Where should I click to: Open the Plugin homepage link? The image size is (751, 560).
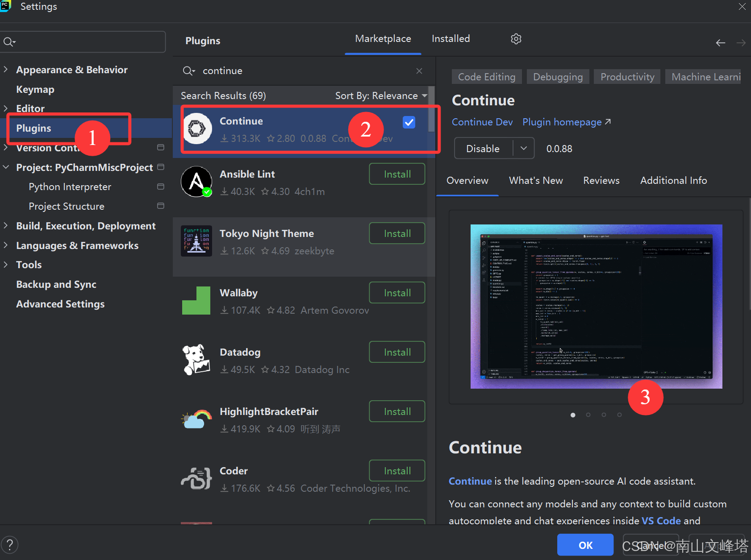tap(567, 122)
